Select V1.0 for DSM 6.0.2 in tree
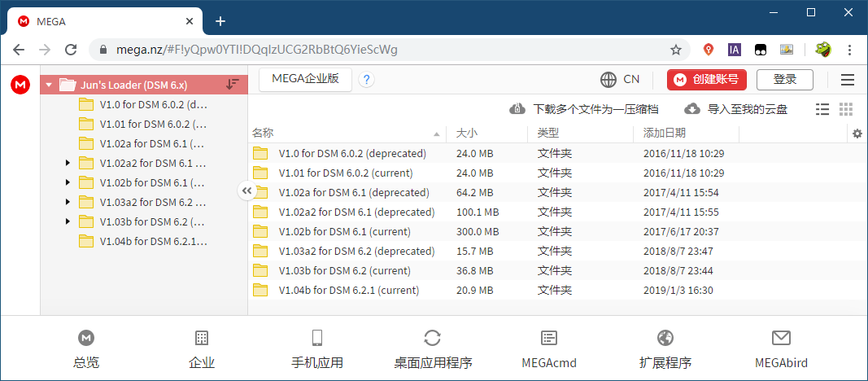The height and width of the screenshot is (381, 868). point(144,104)
